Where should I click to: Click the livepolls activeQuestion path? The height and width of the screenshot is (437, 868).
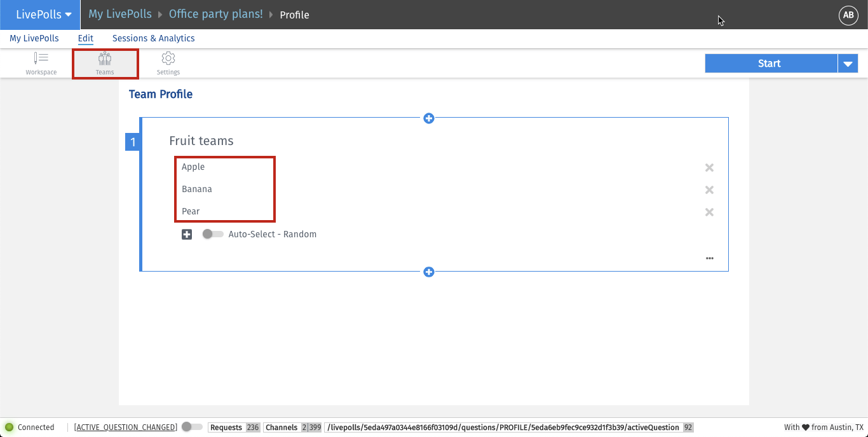click(510, 427)
